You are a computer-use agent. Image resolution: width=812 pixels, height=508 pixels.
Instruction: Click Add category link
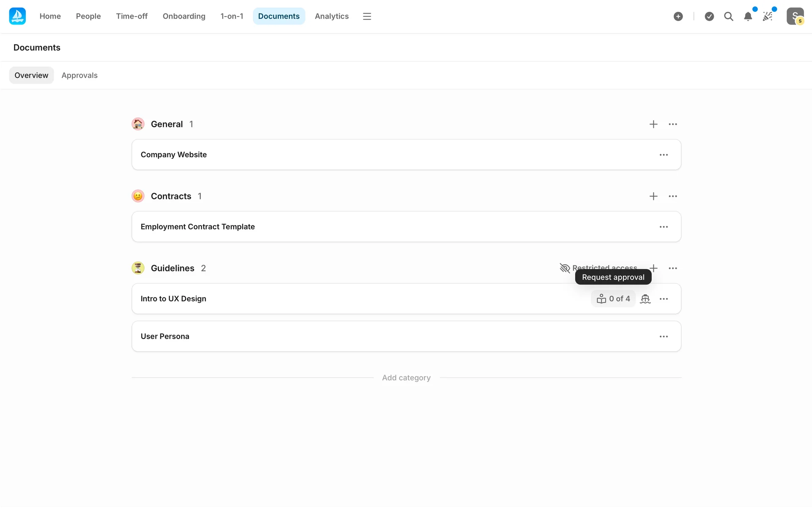pos(406,378)
